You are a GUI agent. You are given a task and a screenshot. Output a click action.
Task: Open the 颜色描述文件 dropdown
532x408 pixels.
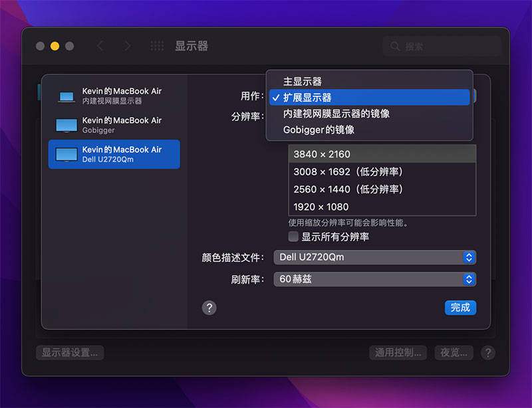(x=374, y=257)
